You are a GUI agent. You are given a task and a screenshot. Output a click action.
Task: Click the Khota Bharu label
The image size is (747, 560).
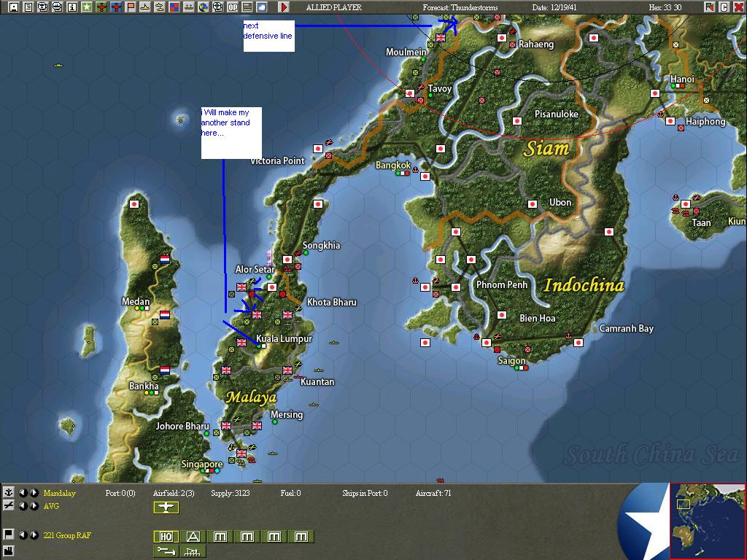coord(332,302)
